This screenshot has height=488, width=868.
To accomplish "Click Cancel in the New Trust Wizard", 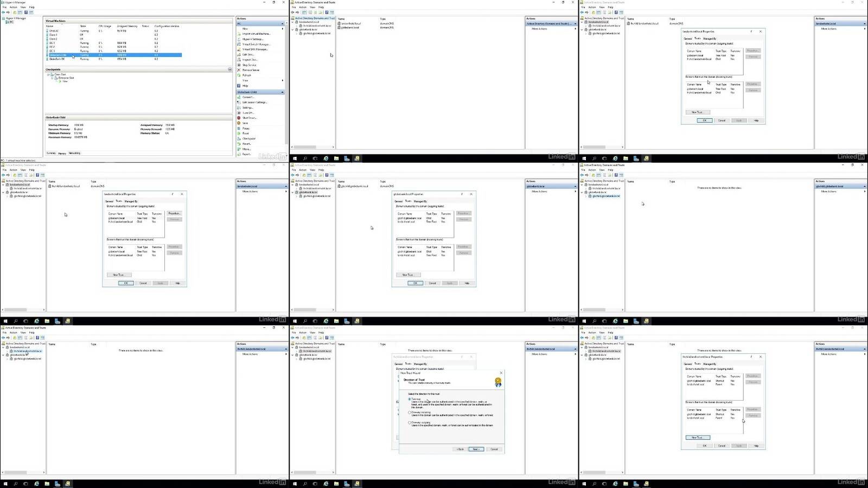I will 494,449.
